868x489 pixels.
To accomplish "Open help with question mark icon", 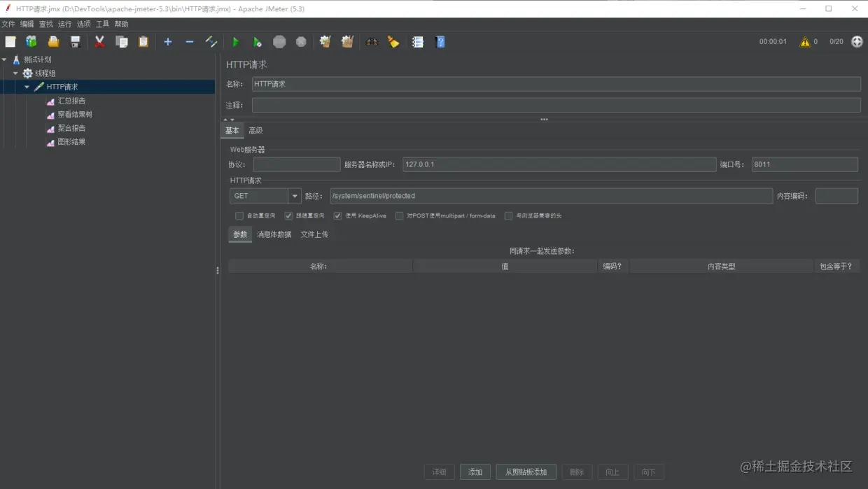I will click(440, 42).
